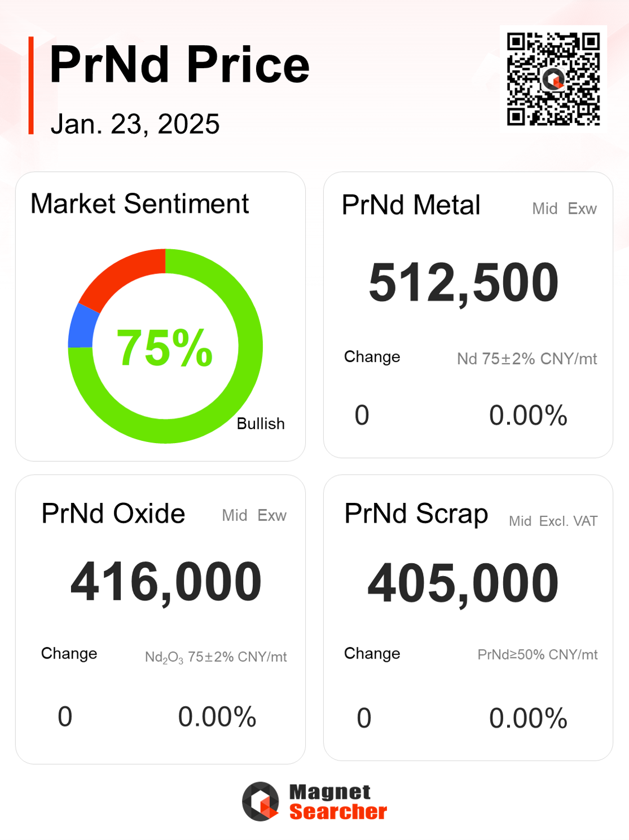The height and width of the screenshot is (840, 629).
Task: Click the Bullish label
Action: 261,423
